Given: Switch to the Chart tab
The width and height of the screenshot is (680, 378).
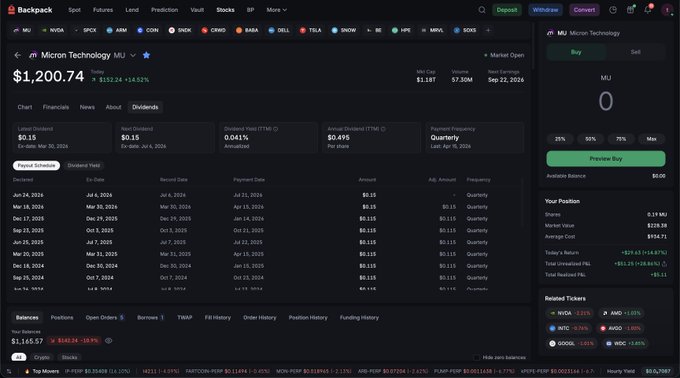Looking at the screenshot, I should click(x=25, y=107).
